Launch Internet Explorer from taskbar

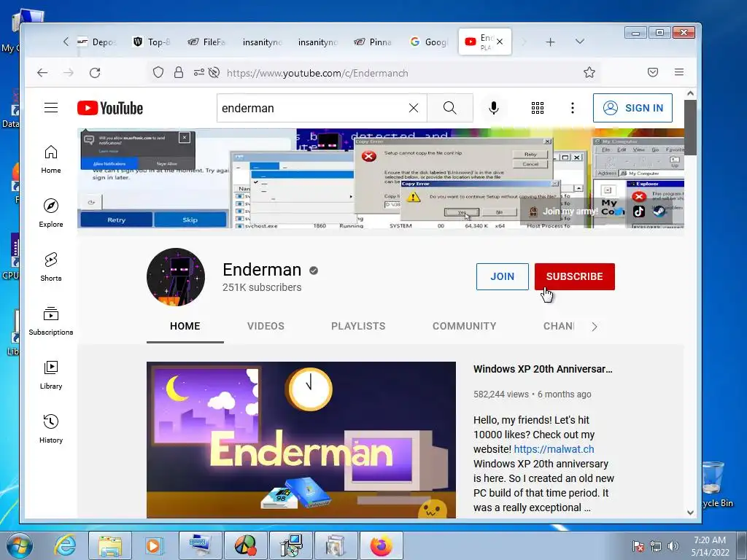(x=65, y=545)
